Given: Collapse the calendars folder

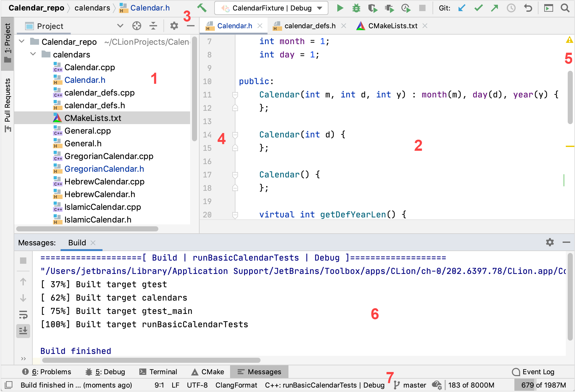Looking at the screenshot, I should (x=33, y=54).
